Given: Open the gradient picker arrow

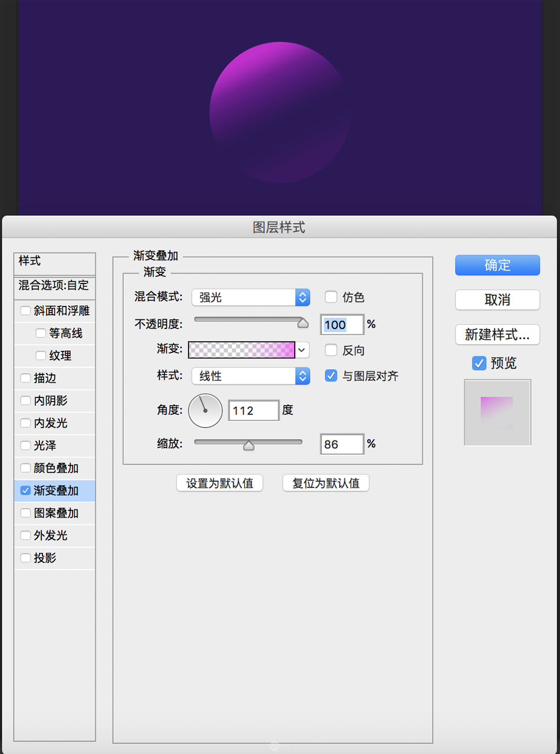Looking at the screenshot, I should (302, 350).
